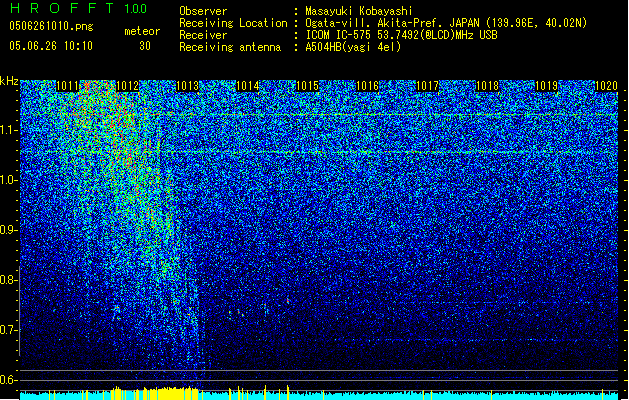Click time marker 1016
This screenshot has width=629, height=400.
tap(367, 86)
